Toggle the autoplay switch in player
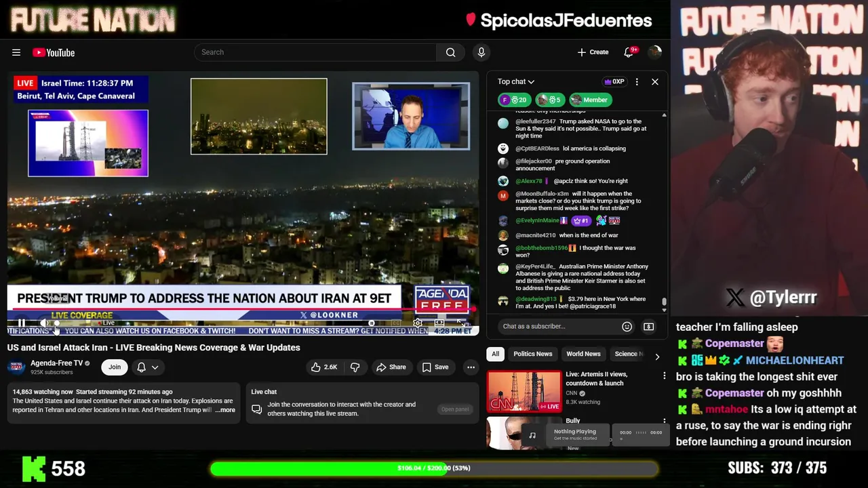 (x=372, y=323)
